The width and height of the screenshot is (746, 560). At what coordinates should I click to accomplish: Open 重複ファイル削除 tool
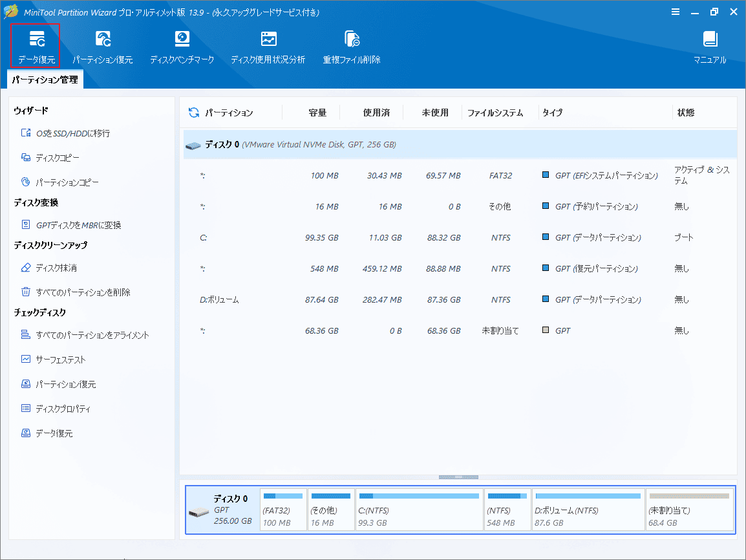352,47
